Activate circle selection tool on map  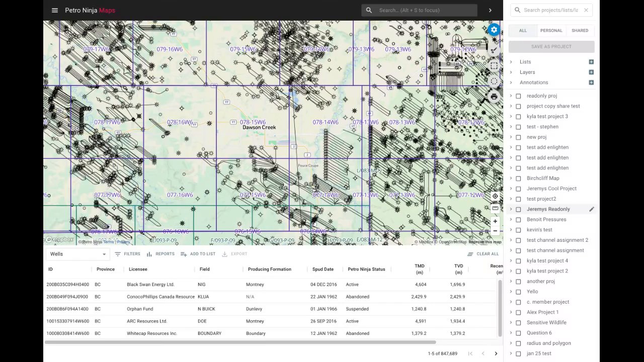coord(494,81)
